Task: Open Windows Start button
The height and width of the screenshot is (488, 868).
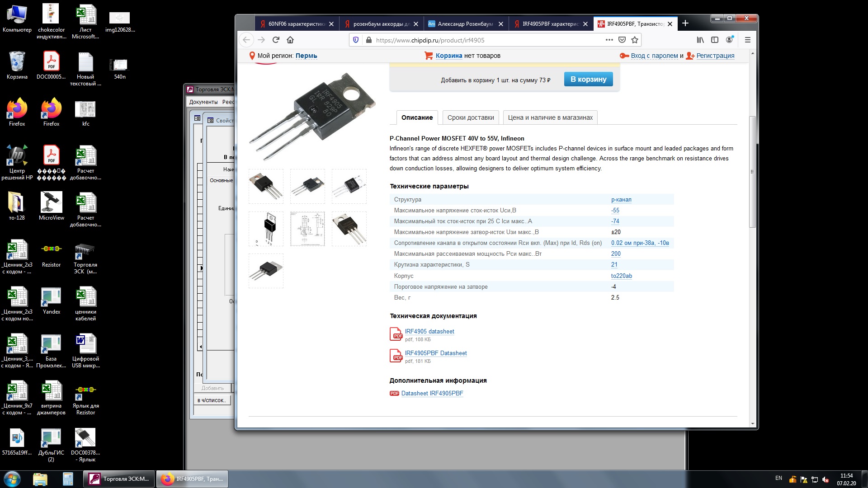Action: point(12,479)
